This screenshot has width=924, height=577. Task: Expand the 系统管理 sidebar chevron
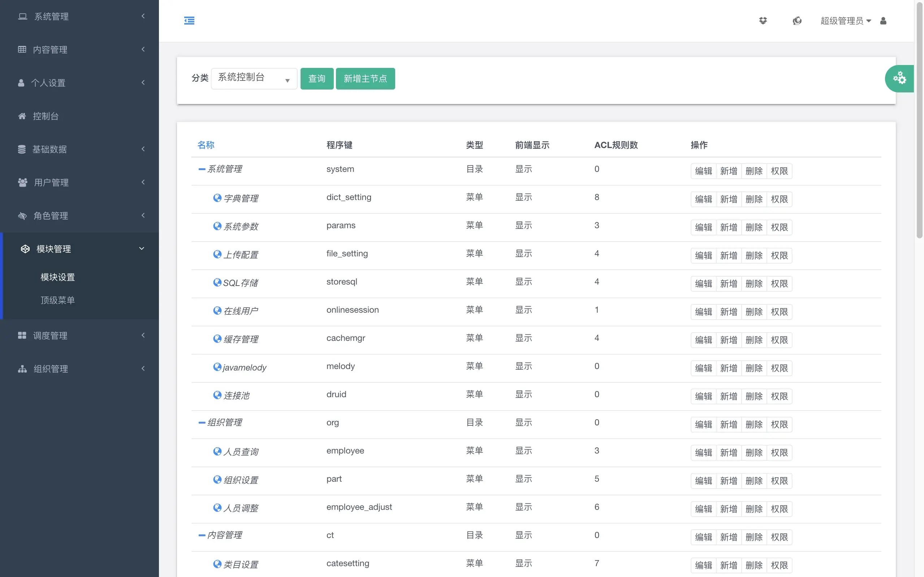point(143,16)
